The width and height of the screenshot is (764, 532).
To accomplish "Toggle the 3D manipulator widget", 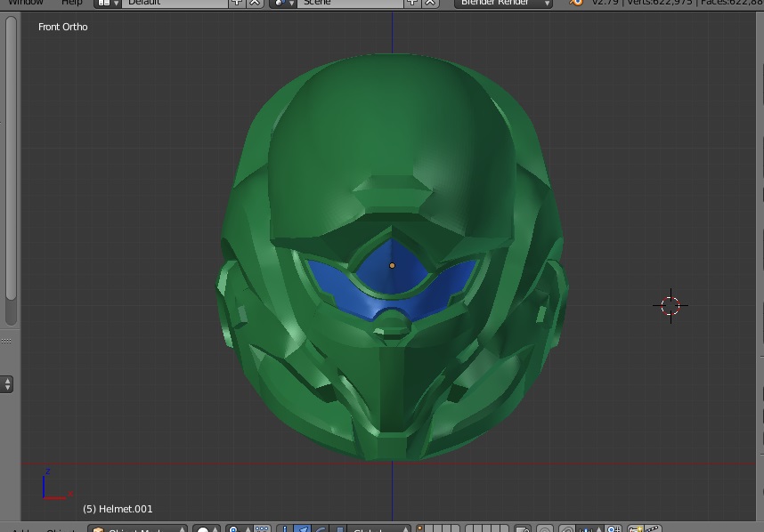I will tap(285, 528).
